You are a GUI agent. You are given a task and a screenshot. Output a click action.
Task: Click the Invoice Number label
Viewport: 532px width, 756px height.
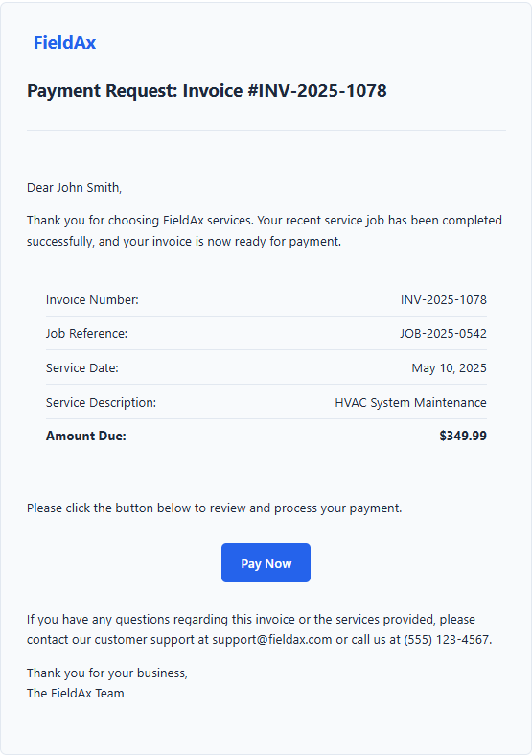point(92,300)
